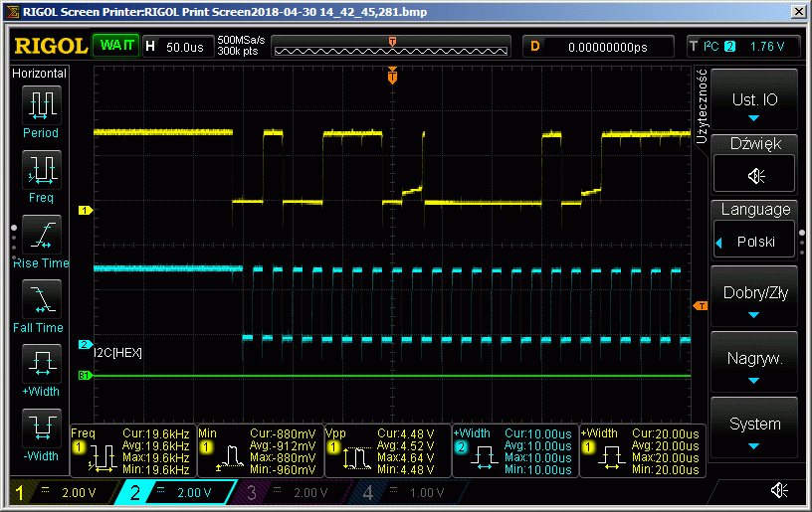Click the window title bar app icon
This screenshot has height=512, width=812.
[x=12, y=11]
